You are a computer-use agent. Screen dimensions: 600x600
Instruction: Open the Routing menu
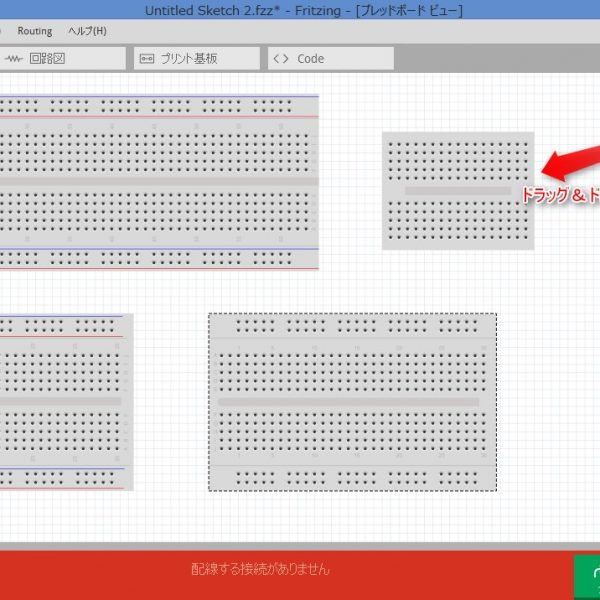(35, 31)
